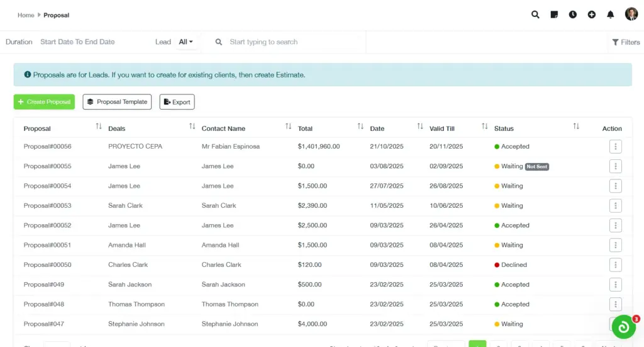The height and width of the screenshot is (347, 644).
Task: Go to Home breadcrumb
Action: pyautogui.click(x=26, y=15)
